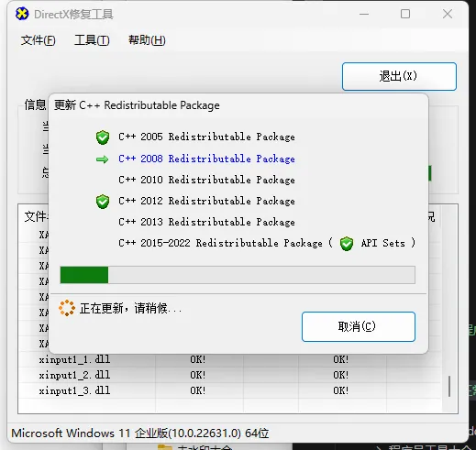Select C++ 2013 Redistributable Package entry
This screenshot has width=476, height=450.
(x=206, y=222)
